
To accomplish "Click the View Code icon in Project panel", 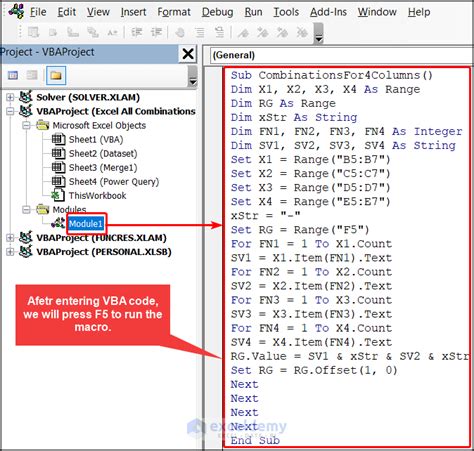I will [x=13, y=75].
